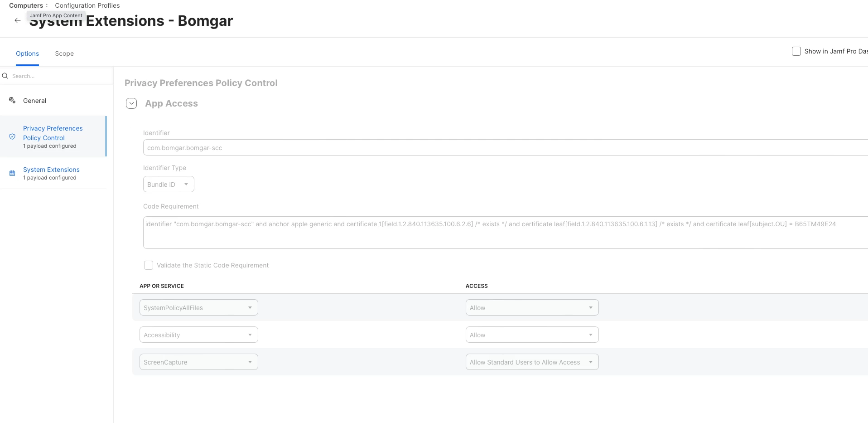Click the System Extensions - Bomgar page title

[131, 21]
